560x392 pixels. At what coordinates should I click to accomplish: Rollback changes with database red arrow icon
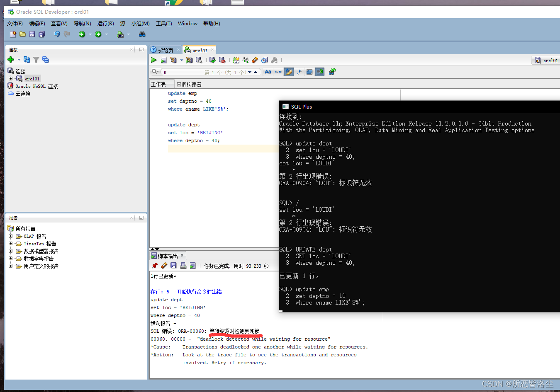(222, 60)
